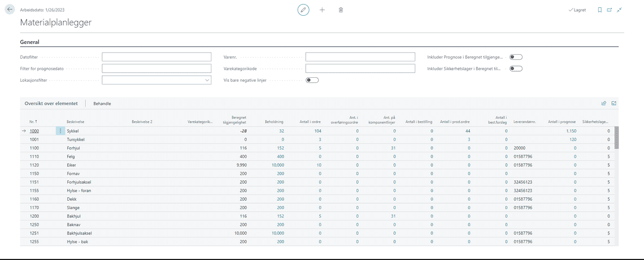The image size is (644, 260).
Task: Open Beholdning value 10,000 for Eiker
Action: [277, 165]
